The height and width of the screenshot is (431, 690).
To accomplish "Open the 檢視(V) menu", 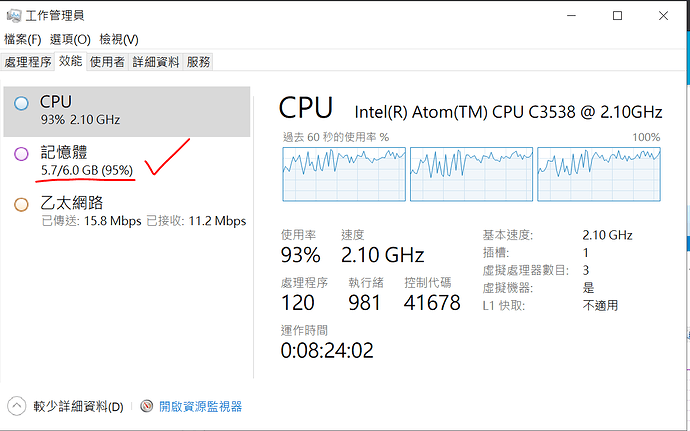I will 118,39.
